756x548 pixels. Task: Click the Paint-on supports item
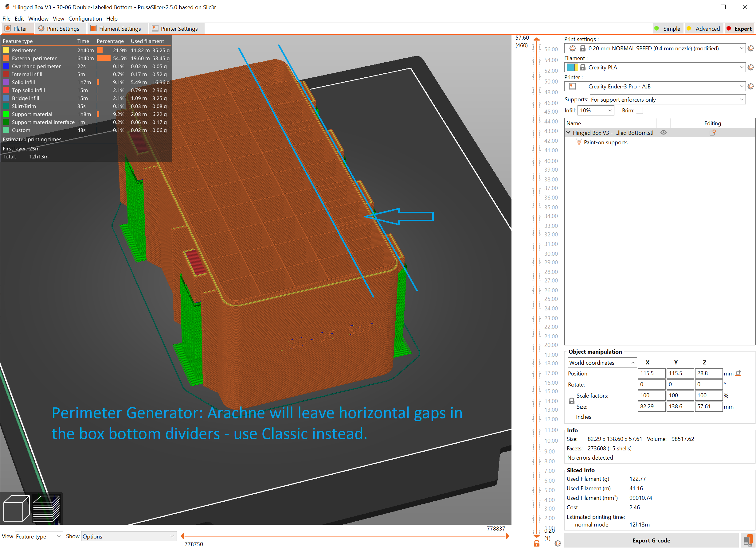pos(605,142)
